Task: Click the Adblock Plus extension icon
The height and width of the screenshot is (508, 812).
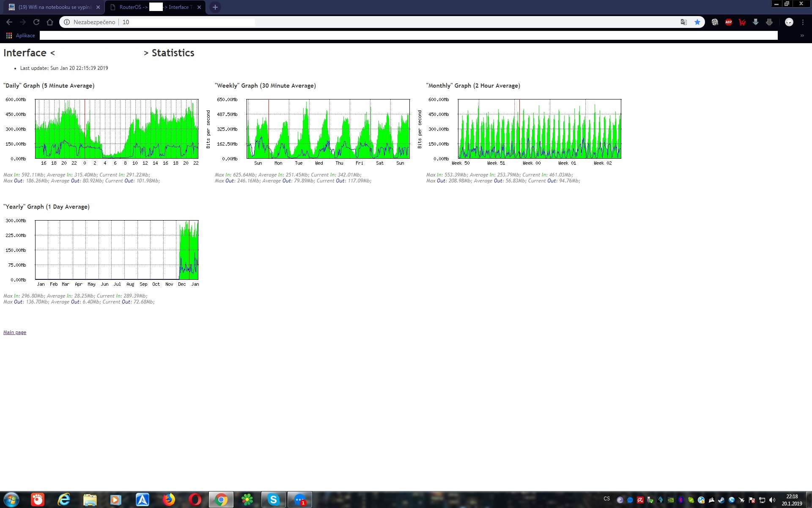Action: coord(728,22)
